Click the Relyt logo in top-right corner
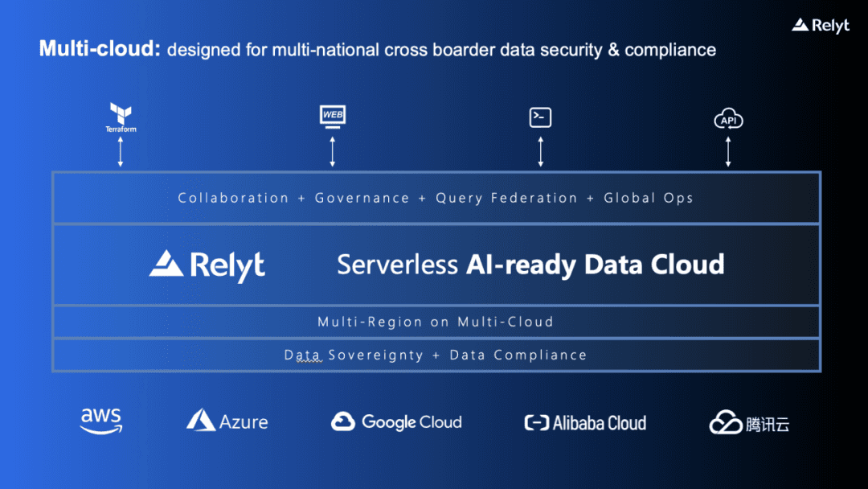This screenshot has height=489, width=868. 821,26
